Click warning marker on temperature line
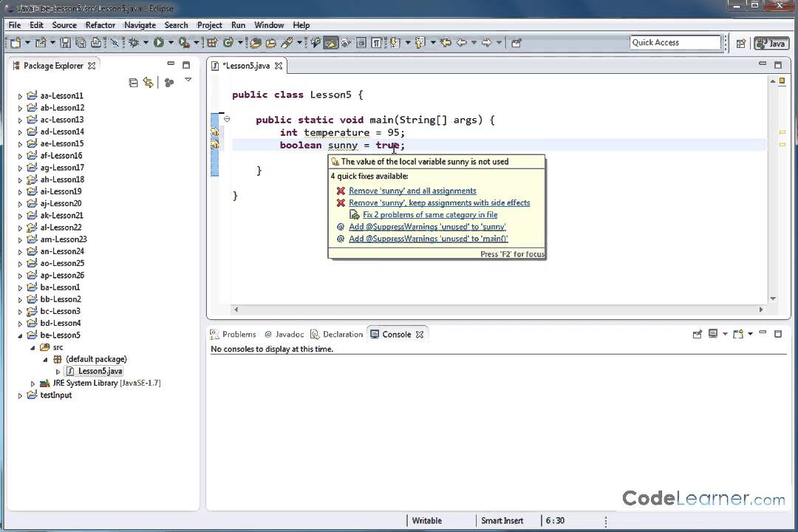The height and width of the screenshot is (532, 798). pyautogui.click(x=215, y=132)
